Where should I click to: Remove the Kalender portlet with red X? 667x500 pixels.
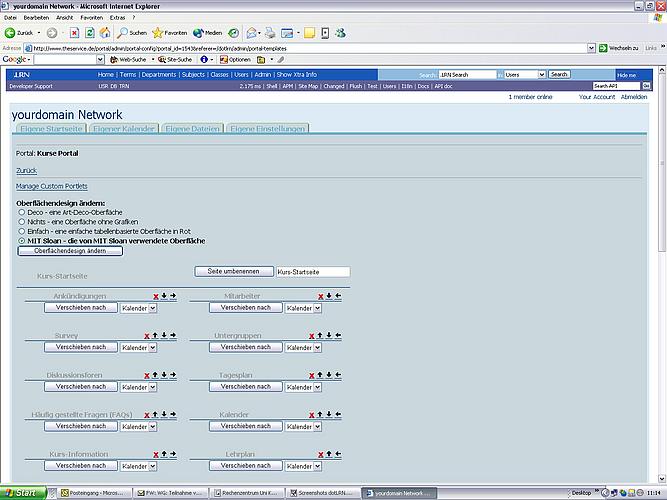tap(312, 415)
